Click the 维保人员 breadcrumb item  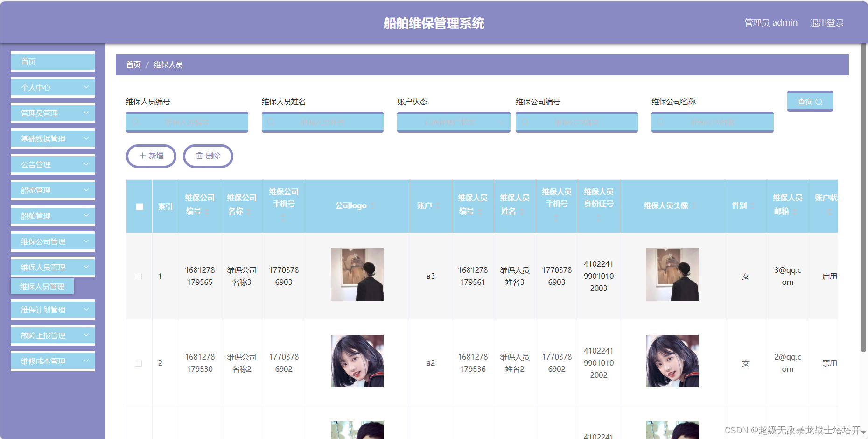(168, 65)
